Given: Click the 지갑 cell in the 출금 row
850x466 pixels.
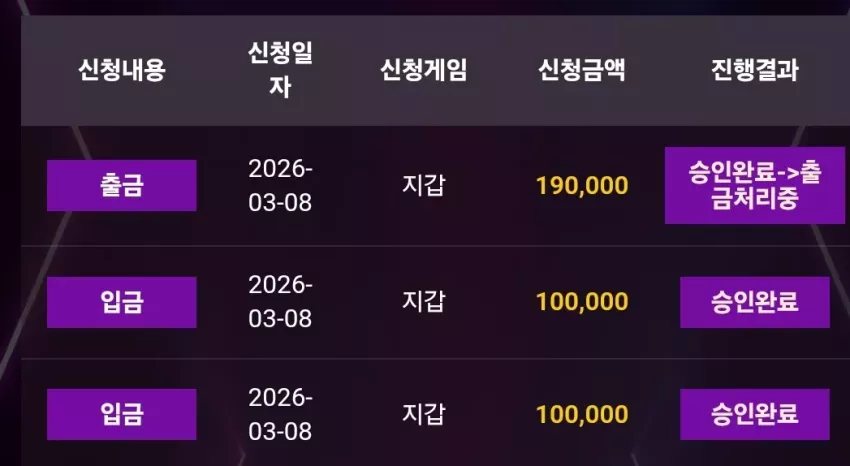Looking at the screenshot, I should coord(423,185).
